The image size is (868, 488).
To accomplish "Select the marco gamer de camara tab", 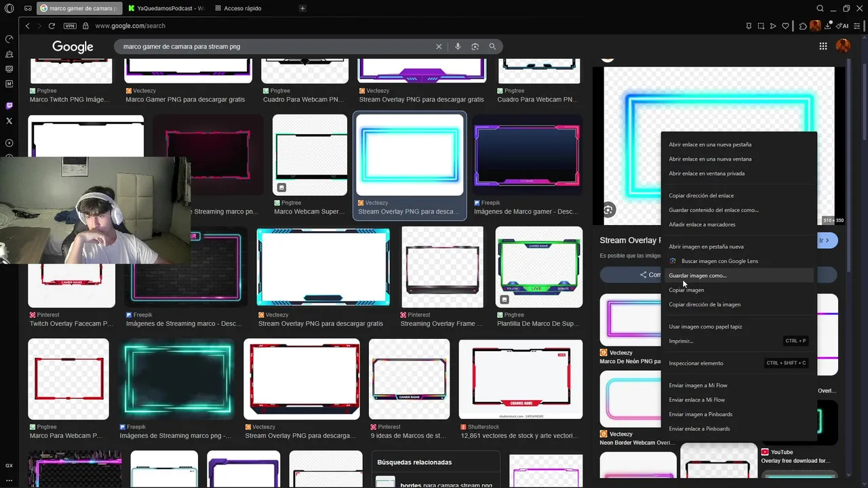I will pyautogui.click(x=79, y=8).
